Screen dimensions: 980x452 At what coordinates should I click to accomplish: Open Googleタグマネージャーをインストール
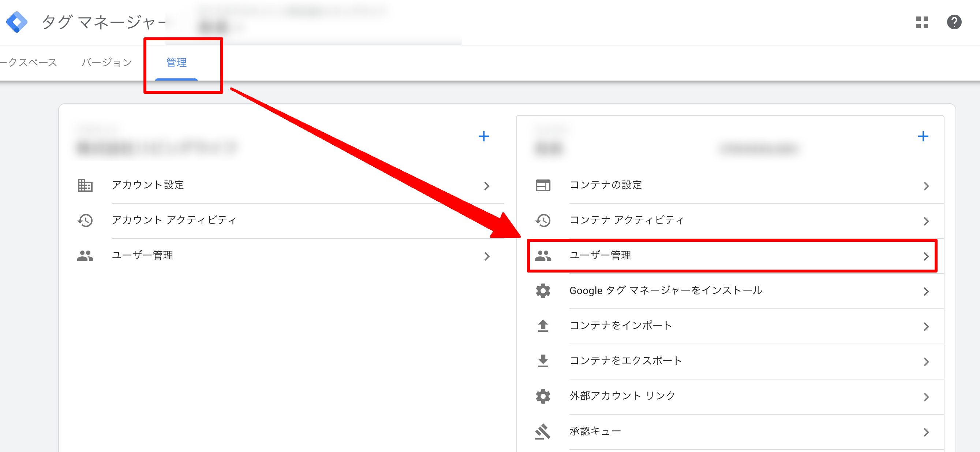pyautogui.click(x=666, y=290)
